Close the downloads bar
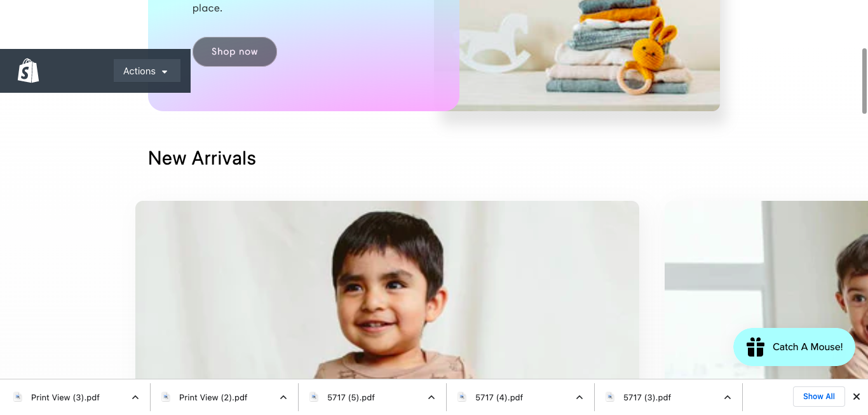 [x=857, y=397]
